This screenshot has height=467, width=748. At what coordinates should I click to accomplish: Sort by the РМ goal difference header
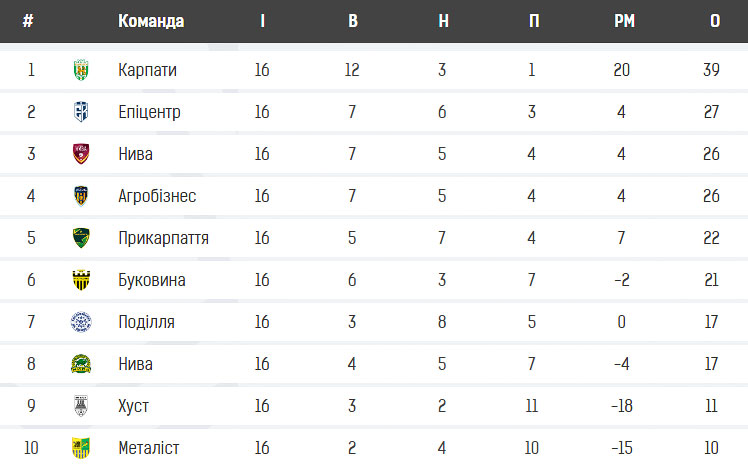[x=624, y=21]
